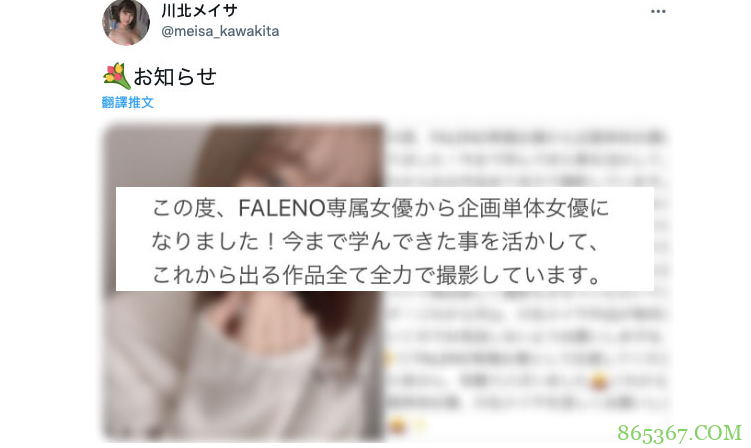
Task: Click the word FALENO in the white caption
Action: (282, 208)
